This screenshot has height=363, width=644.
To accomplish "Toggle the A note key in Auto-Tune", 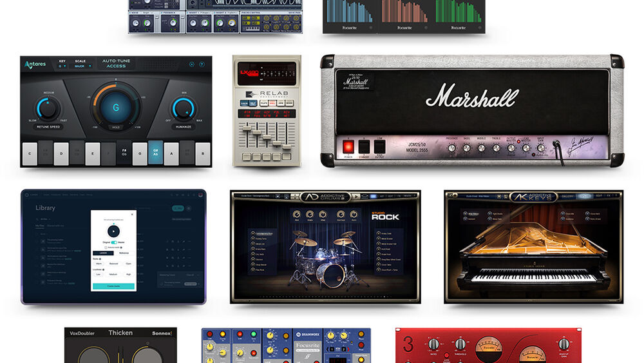I will [171, 153].
